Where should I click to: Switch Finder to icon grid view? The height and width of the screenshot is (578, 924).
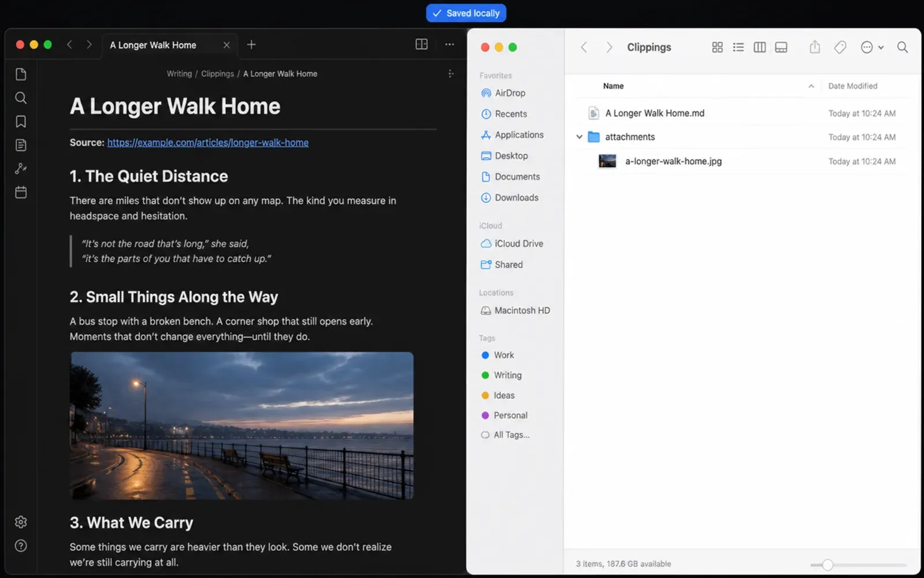[717, 47]
